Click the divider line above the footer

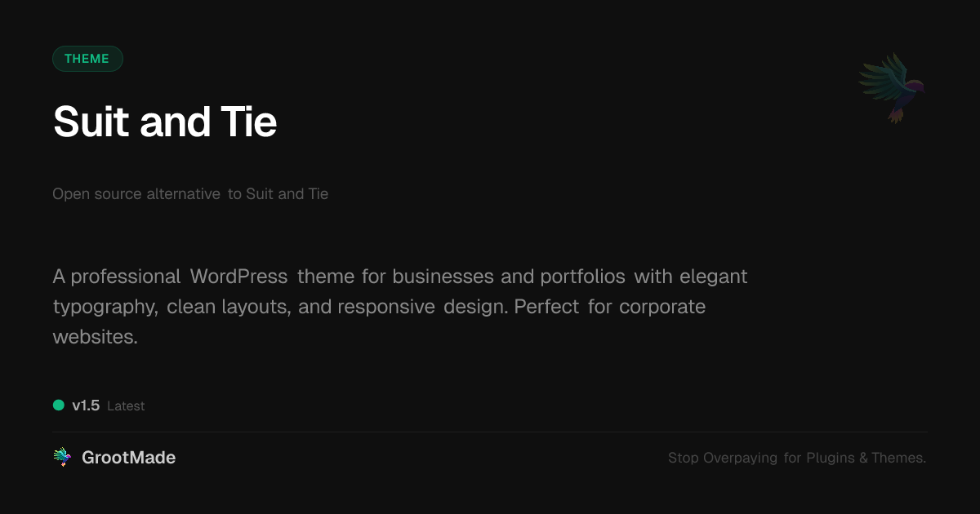(490, 432)
